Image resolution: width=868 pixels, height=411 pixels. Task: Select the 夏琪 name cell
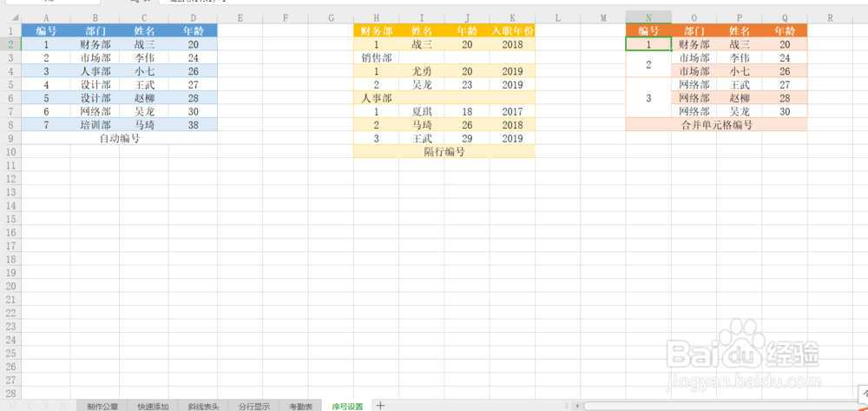tap(421, 111)
